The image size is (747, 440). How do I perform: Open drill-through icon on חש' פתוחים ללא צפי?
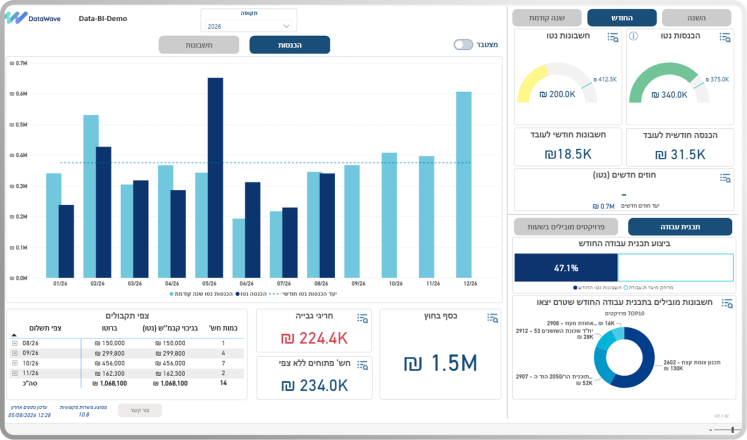click(x=362, y=366)
